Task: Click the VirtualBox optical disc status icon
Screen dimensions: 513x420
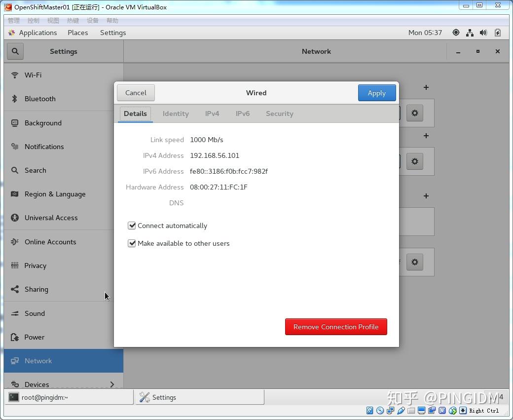Action: click(380, 410)
